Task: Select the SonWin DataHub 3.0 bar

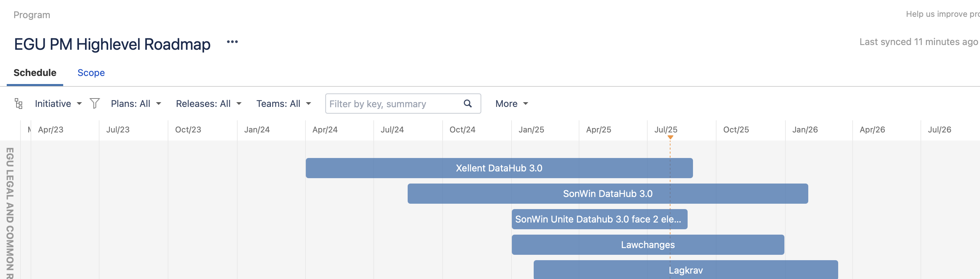Action: pos(608,194)
